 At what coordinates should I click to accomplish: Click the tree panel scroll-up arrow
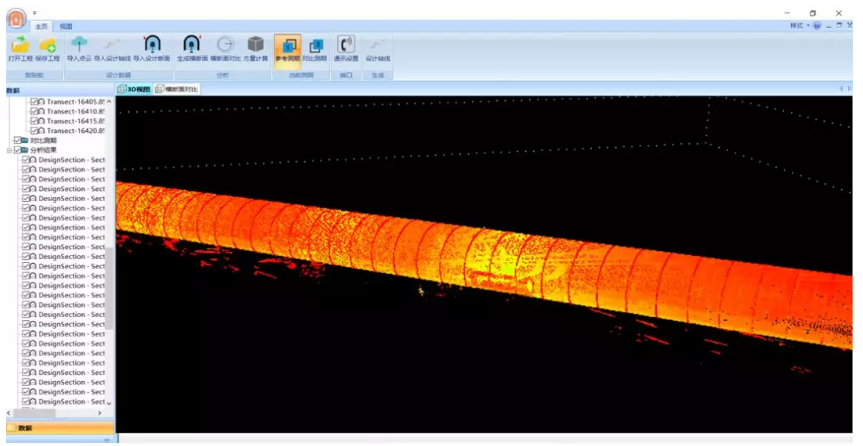109,101
